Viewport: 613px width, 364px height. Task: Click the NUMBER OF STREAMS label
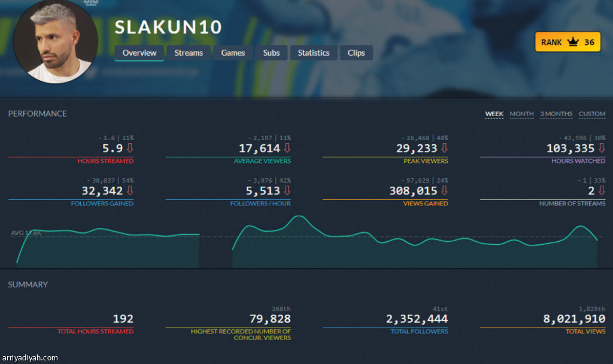tap(572, 204)
